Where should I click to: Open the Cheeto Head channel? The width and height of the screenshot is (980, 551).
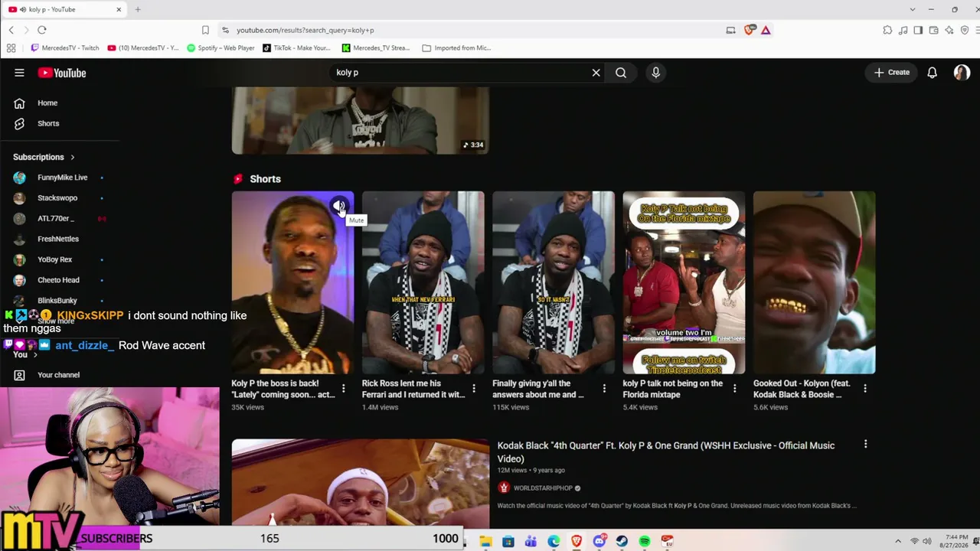coord(58,280)
